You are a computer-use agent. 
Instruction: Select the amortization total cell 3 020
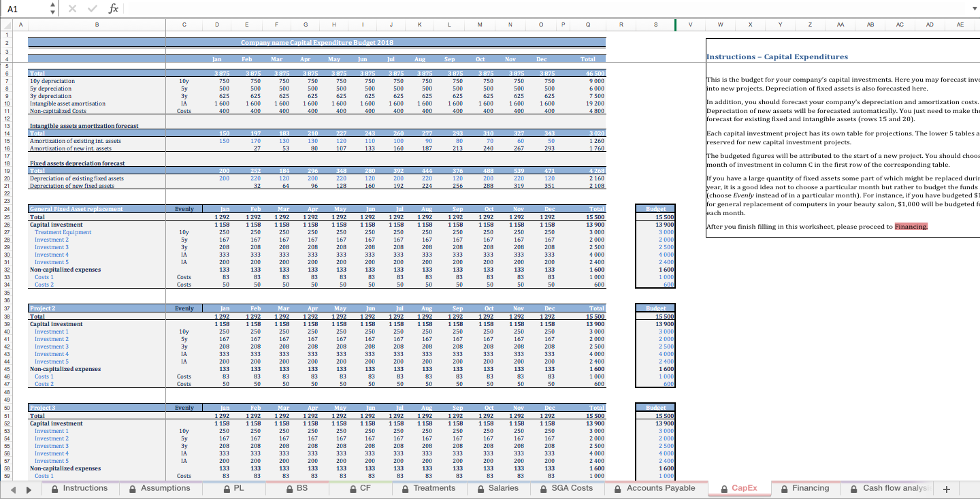tap(587, 133)
